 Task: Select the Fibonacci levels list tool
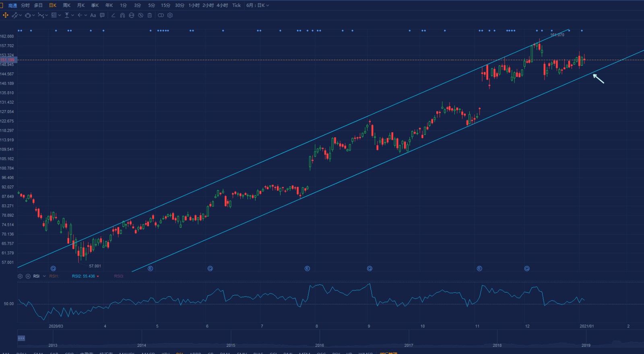pos(54,15)
